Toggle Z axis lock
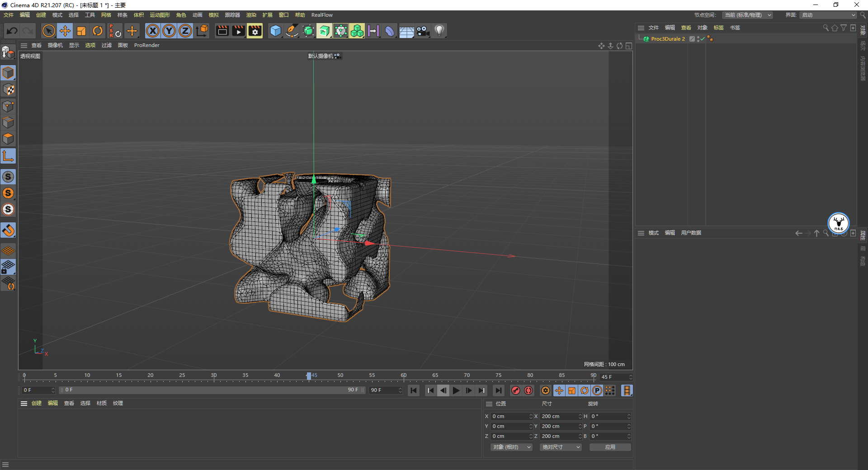 (x=185, y=31)
